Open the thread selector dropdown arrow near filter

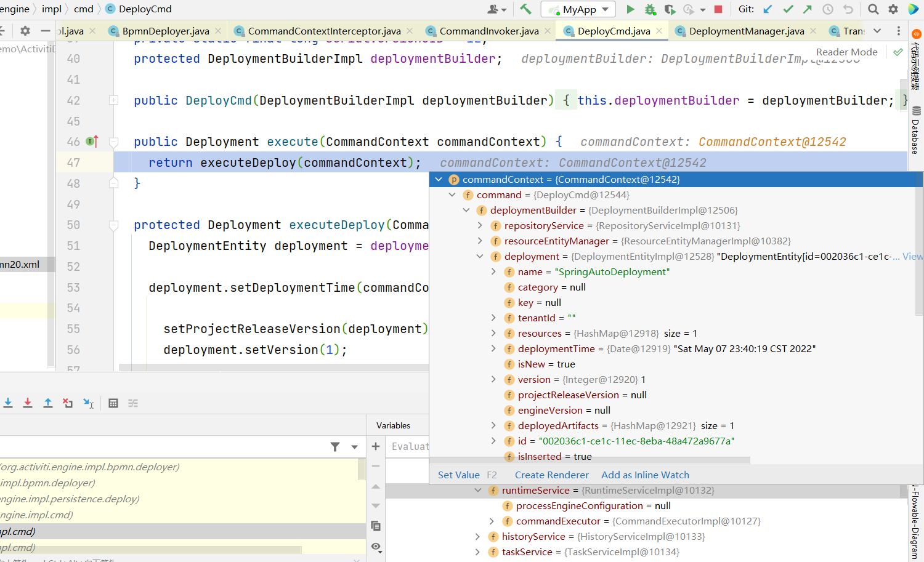(354, 447)
